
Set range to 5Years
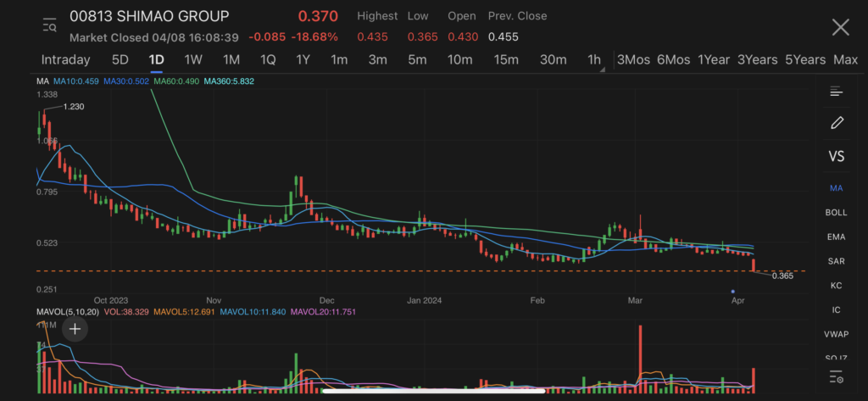805,60
